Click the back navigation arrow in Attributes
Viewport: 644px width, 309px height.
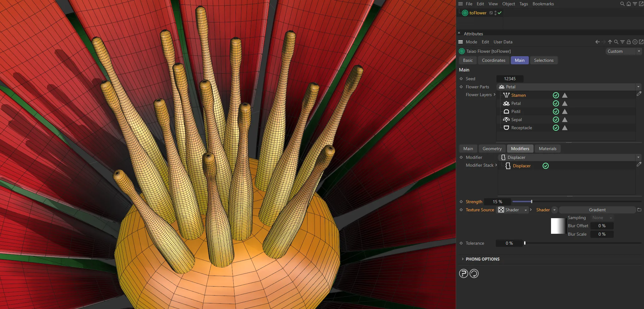point(597,42)
